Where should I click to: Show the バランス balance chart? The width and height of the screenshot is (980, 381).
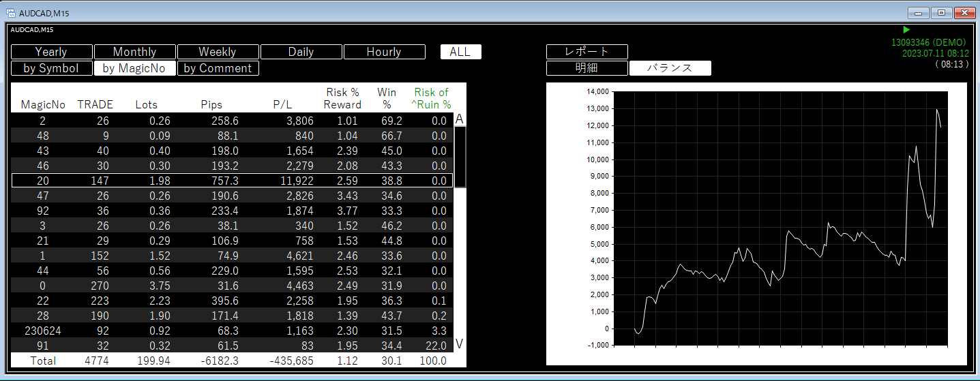670,68
